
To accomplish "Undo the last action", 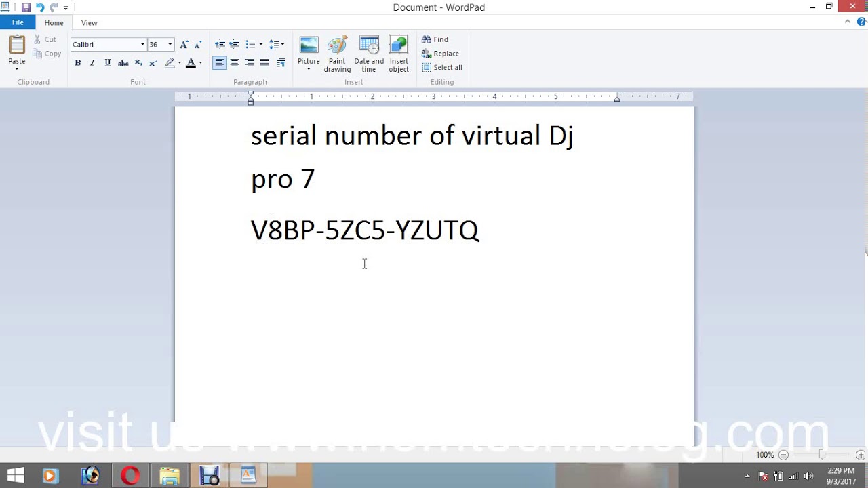I will click(x=40, y=7).
